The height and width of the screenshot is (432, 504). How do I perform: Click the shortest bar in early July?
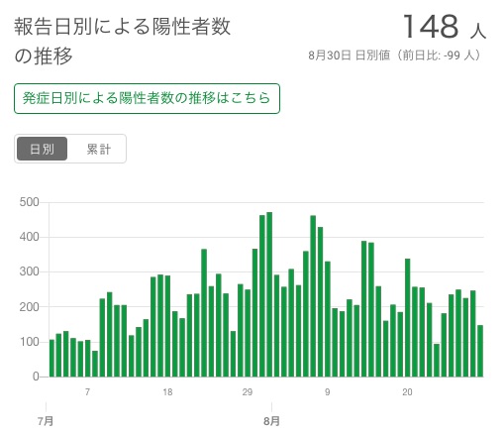[x=95, y=364]
